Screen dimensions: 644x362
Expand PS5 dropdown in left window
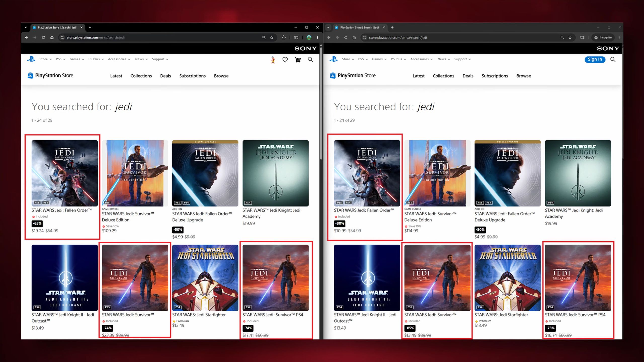coord(61,59)
